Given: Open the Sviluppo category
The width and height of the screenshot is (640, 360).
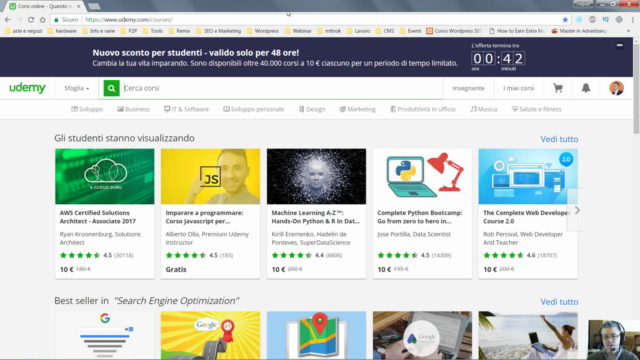Looking at the screenshot, I should point(87,109).
